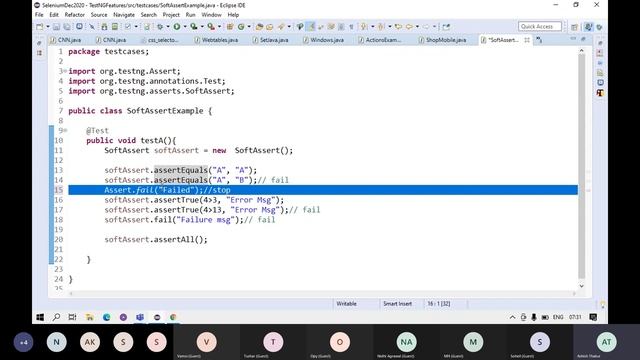Select the Java perspective icon
This screenshot has width=640, height=360.
click(x=588, y=27)
